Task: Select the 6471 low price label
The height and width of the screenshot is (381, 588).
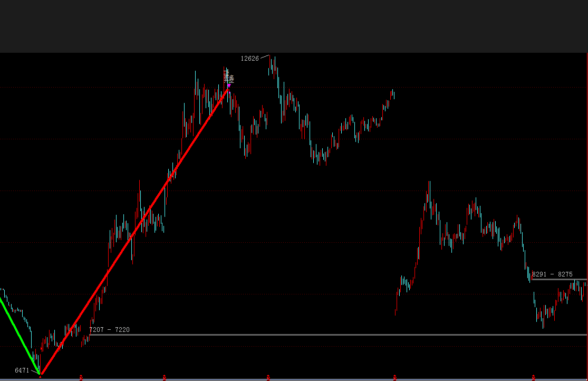Action: (22, 371)
